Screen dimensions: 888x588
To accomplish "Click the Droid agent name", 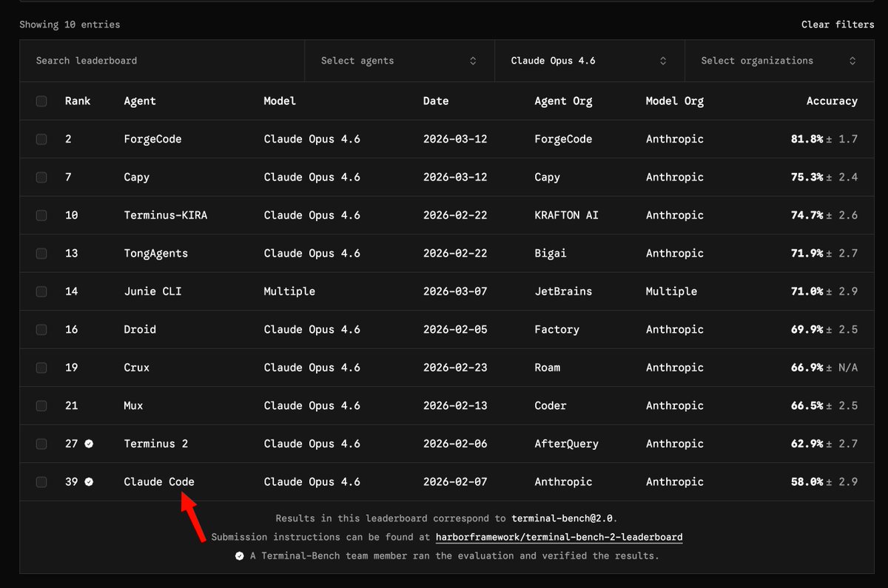I will tap(140, 330).
